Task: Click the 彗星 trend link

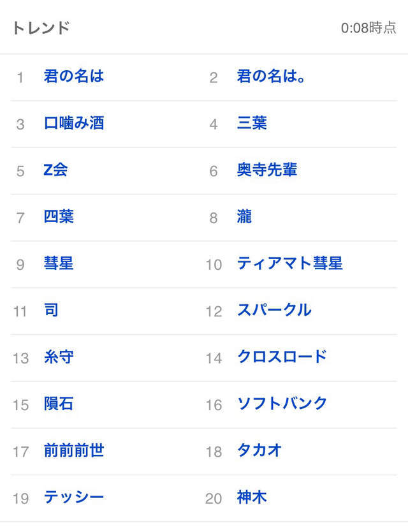Action: pos(59,263)
